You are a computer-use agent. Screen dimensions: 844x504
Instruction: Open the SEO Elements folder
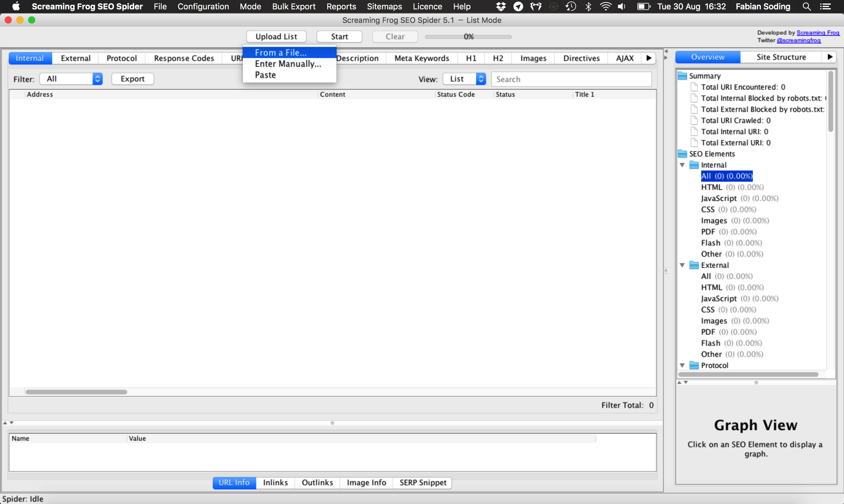click(x=707, y=154)
